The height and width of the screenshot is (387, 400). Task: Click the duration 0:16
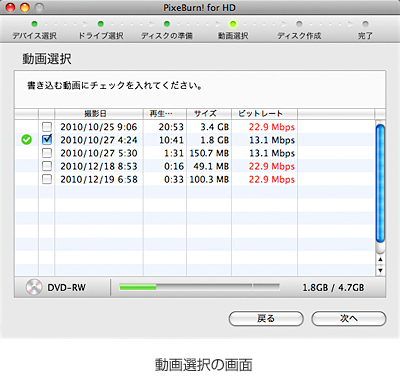click(x=174, y=166)
